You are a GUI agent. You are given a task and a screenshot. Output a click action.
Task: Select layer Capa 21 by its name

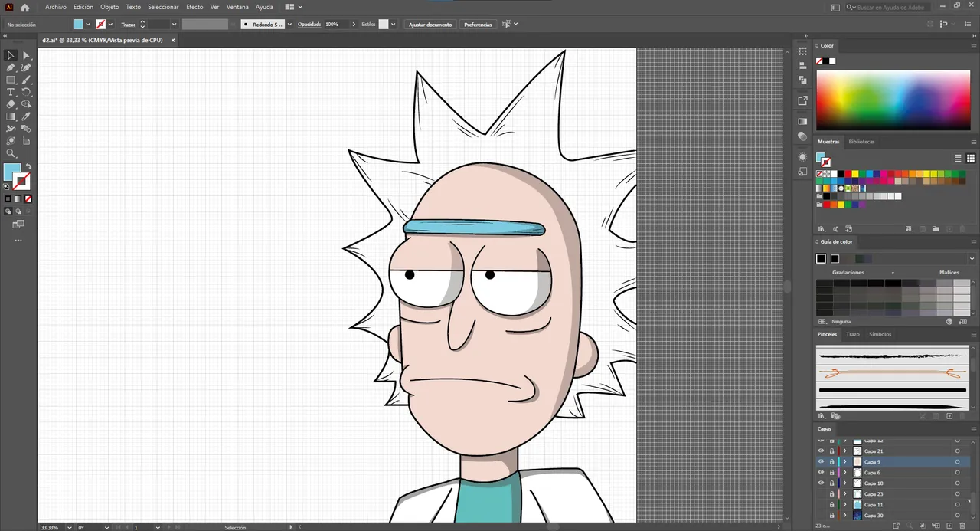pos(874,451)
